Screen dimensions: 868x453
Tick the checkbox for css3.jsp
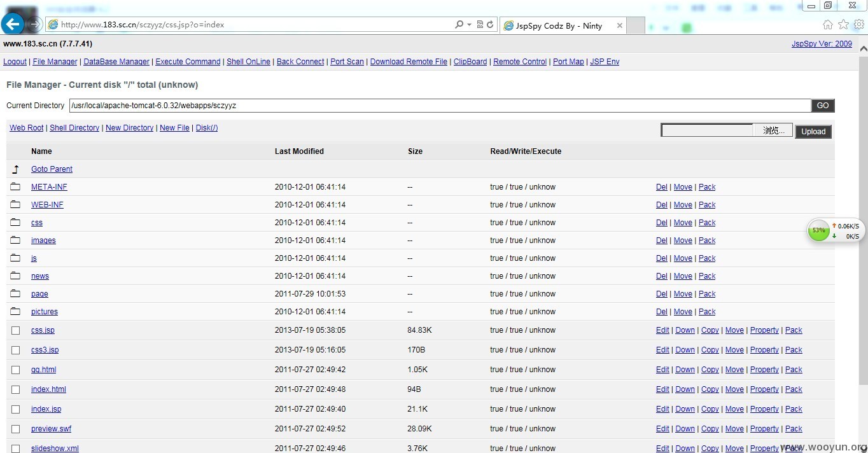click(x=16, y=350)
